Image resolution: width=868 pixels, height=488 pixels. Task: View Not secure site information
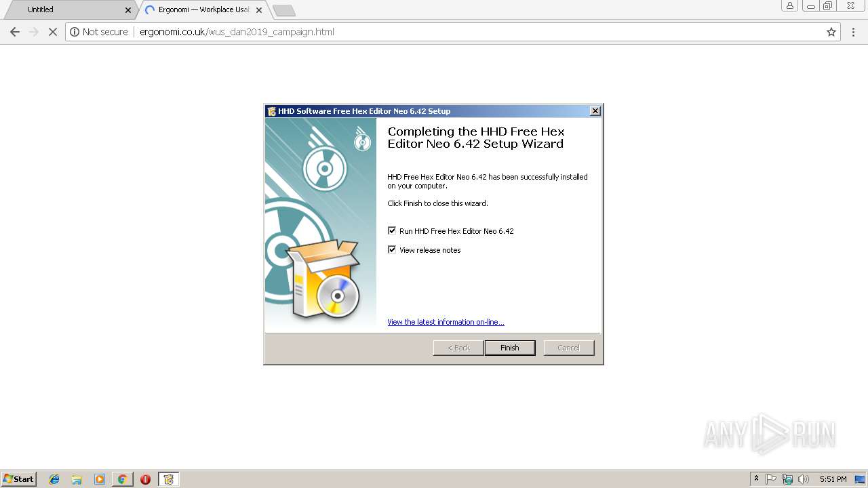(x=99, y=32)
